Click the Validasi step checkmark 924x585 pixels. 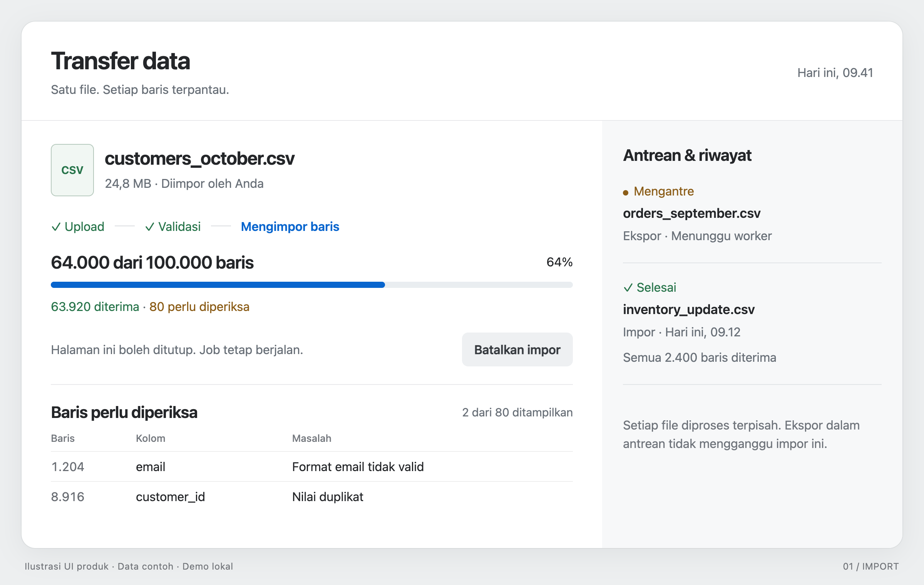coord(150,227)
